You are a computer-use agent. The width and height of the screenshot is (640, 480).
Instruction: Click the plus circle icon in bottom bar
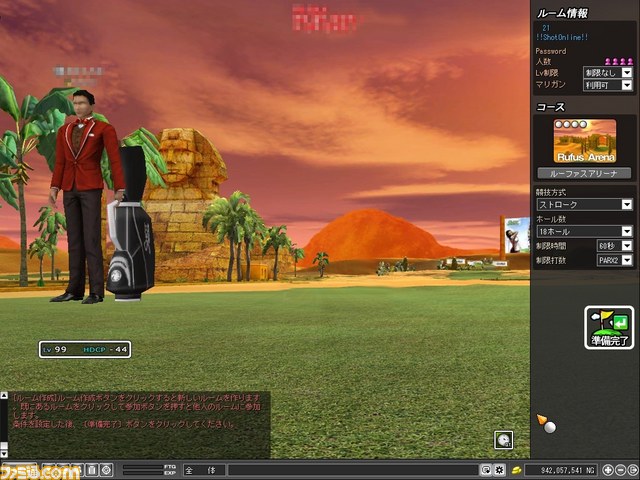point(608,470)
